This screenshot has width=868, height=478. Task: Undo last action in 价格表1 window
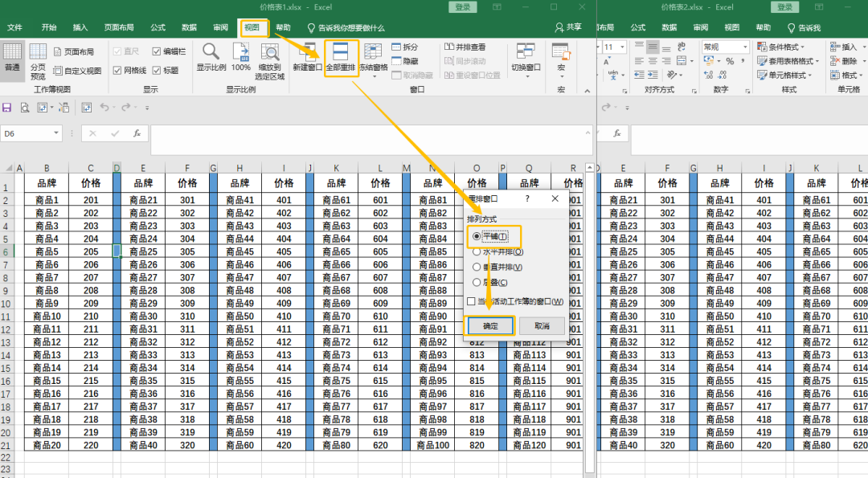pyautogui.click(x=104, y=108)
